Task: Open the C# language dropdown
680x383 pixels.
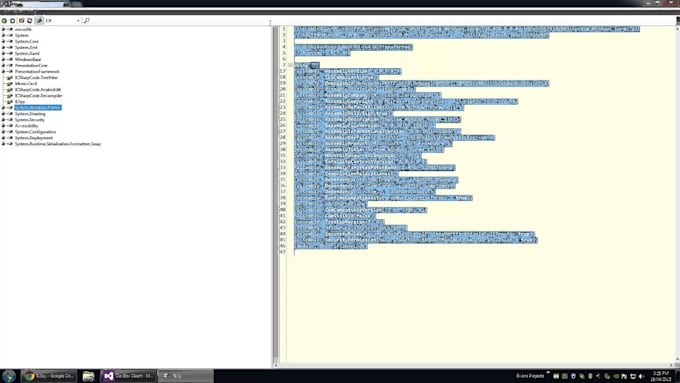Action: pos(63,20)
